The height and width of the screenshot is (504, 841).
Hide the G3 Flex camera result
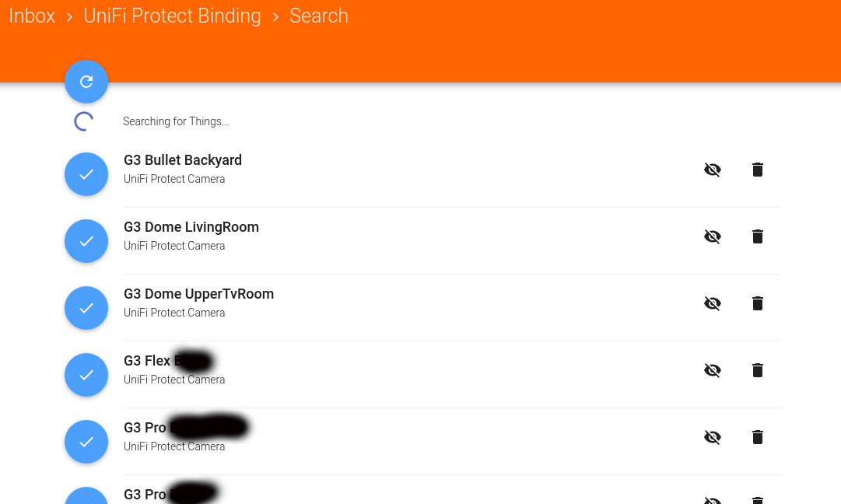tap(712, 370)
